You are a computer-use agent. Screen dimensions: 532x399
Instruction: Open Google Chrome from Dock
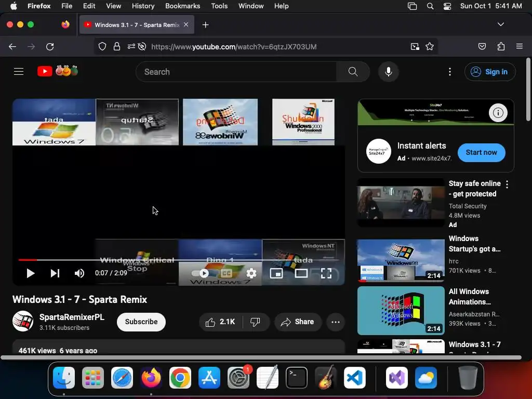pyautogui.click(x=180, y=378)
